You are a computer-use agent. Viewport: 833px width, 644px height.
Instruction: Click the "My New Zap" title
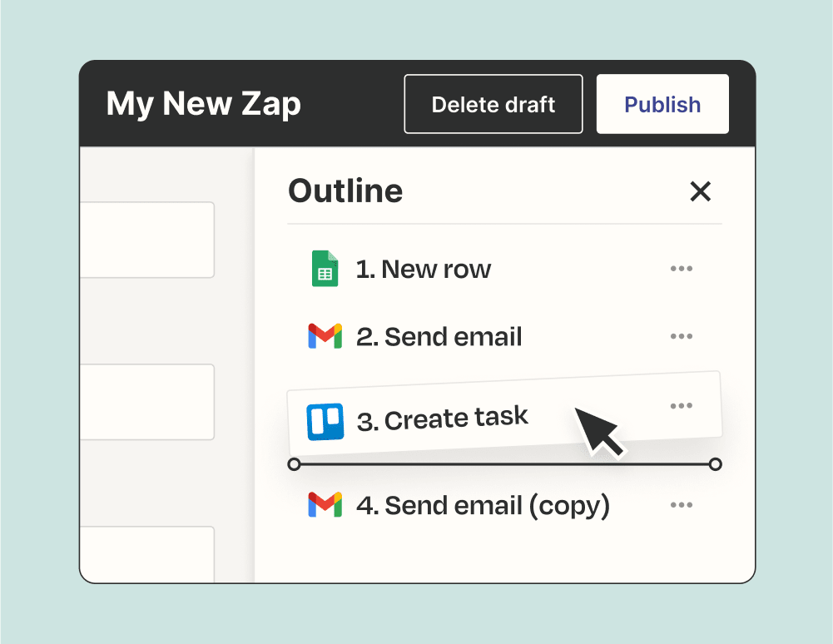click(x=204, y=104)
